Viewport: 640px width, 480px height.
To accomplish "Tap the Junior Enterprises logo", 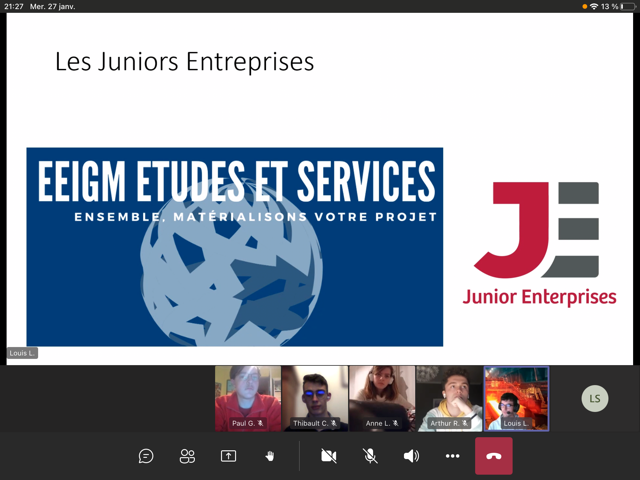I will click(539, 244).
